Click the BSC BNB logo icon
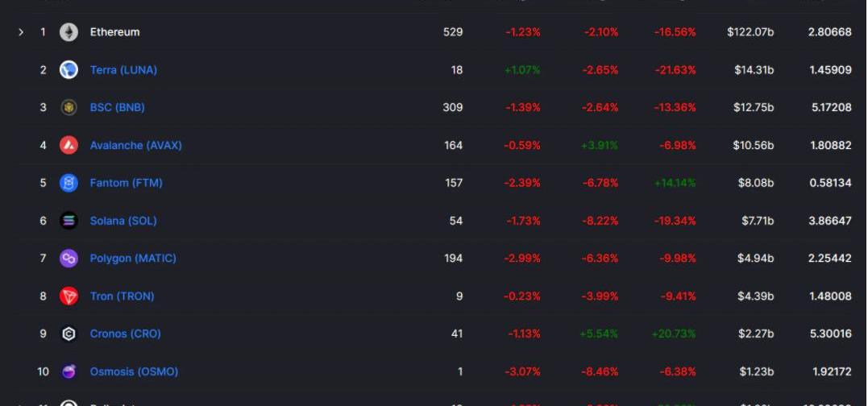 [x=69, y=107]
